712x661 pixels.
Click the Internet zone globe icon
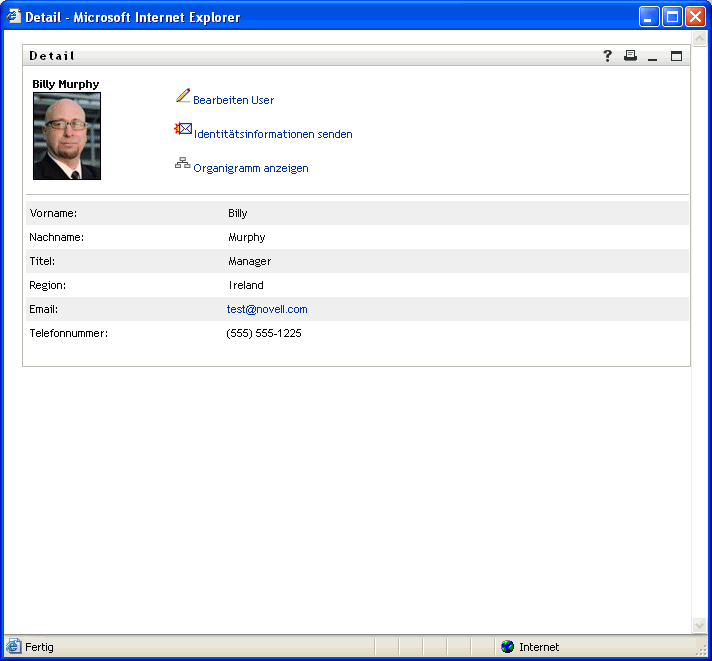[507, 646]
